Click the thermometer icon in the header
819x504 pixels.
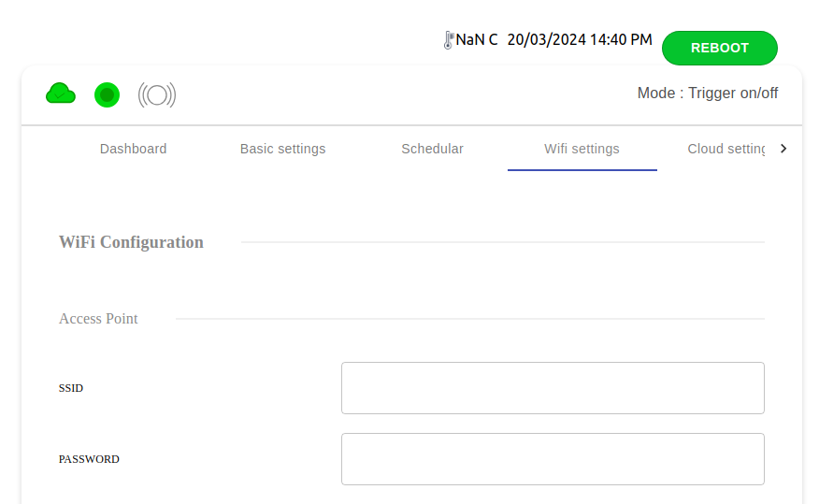click(x=449, y=40)
